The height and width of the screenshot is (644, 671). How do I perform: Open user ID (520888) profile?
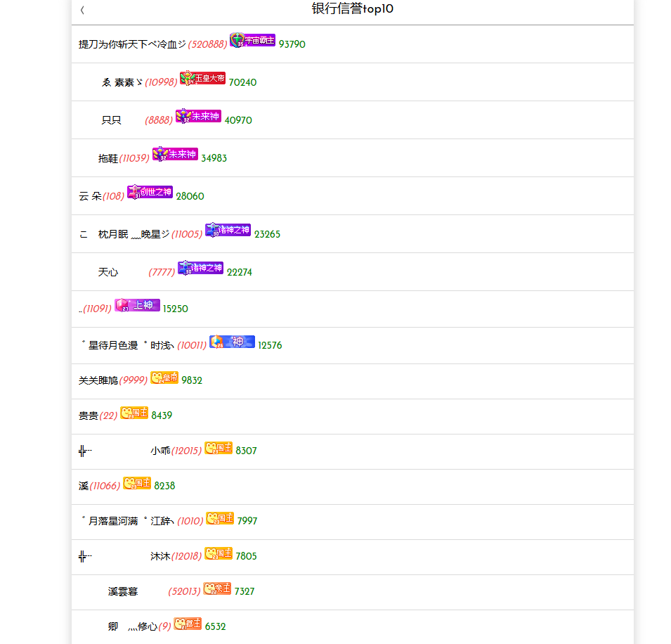point(207,44)
